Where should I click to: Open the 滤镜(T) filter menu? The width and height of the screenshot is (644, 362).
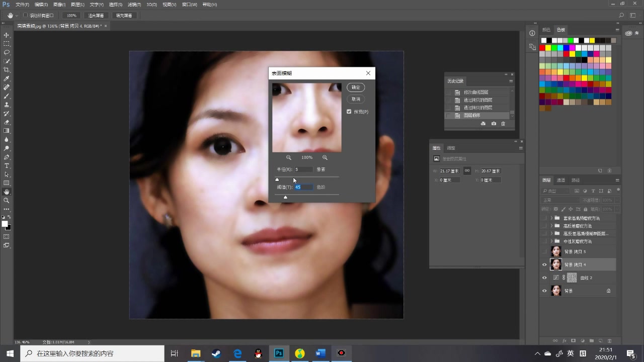coord(134,5)
